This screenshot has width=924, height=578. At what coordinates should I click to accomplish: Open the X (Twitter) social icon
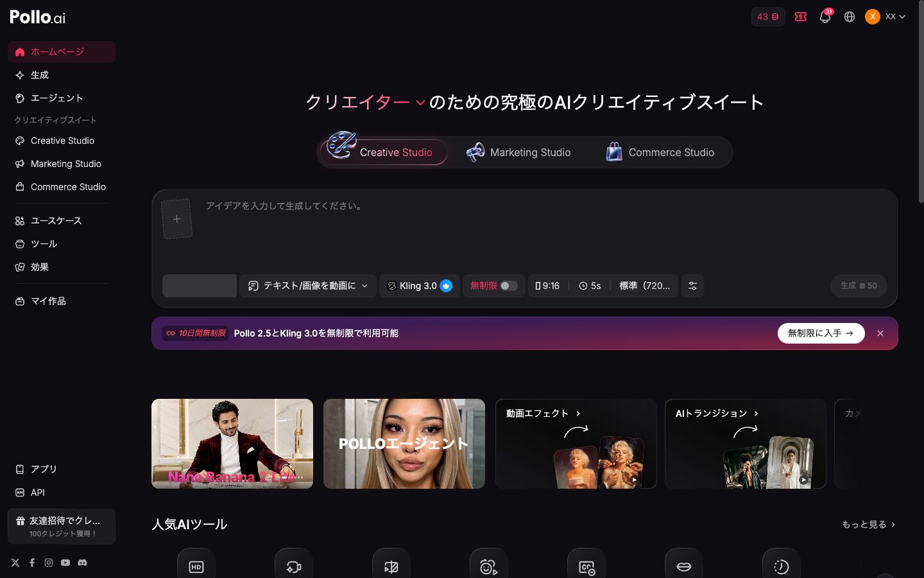pos(15,563)
